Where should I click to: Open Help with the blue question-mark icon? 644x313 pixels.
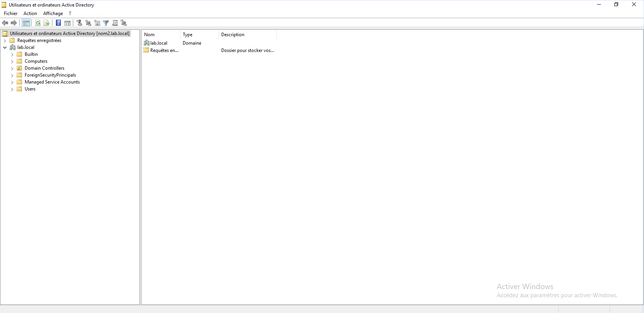[x=59, y=23]
